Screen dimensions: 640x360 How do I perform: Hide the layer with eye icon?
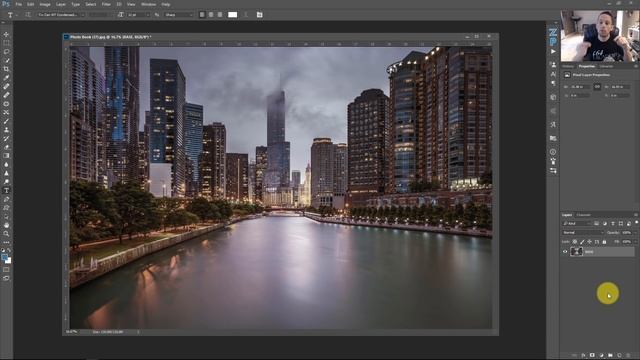coord(565,252)
